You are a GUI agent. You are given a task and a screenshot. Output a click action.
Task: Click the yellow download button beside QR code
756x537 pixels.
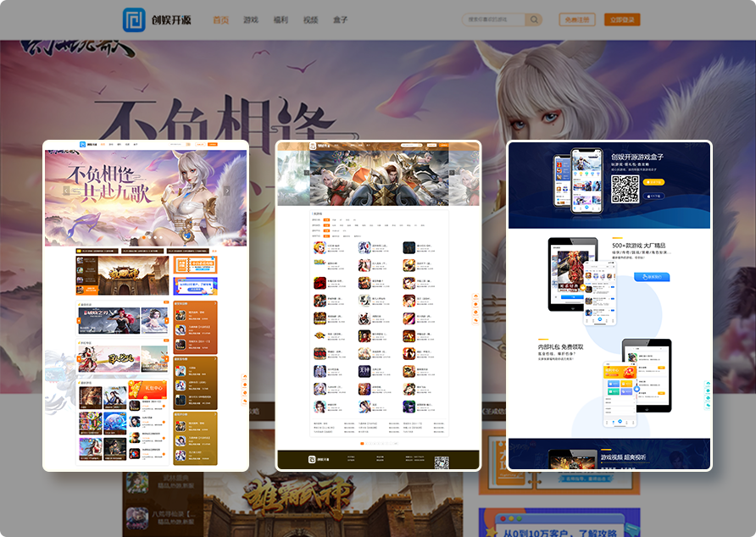pos(653,182)
